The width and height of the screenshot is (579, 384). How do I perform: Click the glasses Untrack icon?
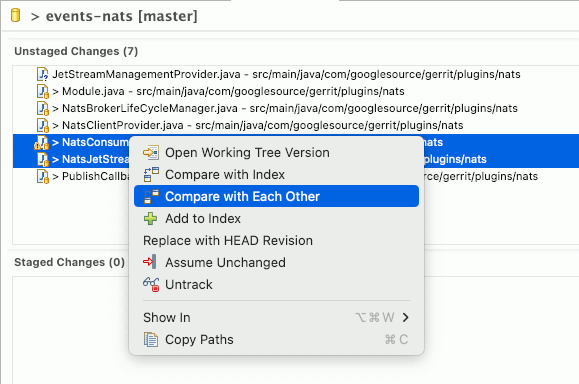pyautogui.click(x=151, y=284)
